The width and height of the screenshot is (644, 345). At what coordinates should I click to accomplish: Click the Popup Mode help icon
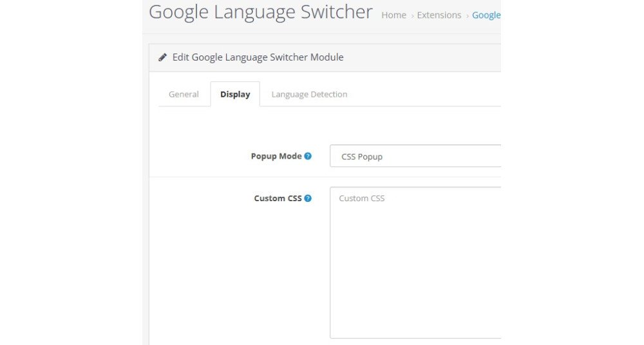tap(308, 156)
